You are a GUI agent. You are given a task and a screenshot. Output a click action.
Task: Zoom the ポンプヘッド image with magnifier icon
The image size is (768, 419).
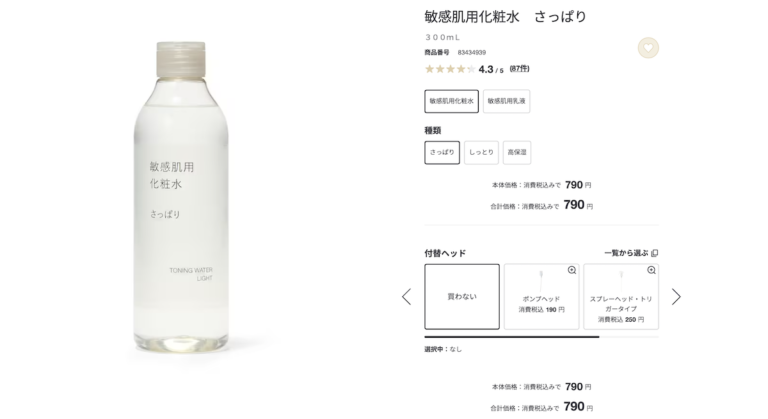click(572, 271)
